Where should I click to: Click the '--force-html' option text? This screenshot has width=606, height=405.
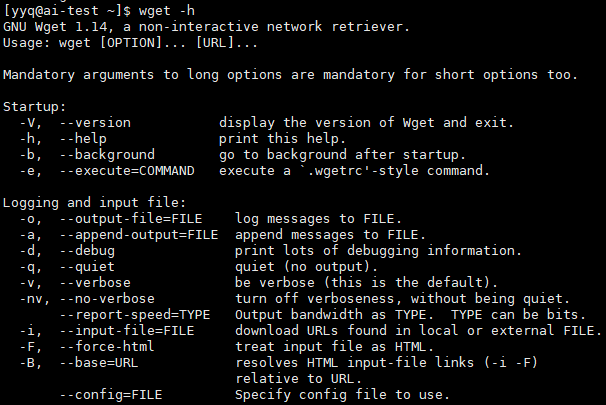tap(107, 347)
